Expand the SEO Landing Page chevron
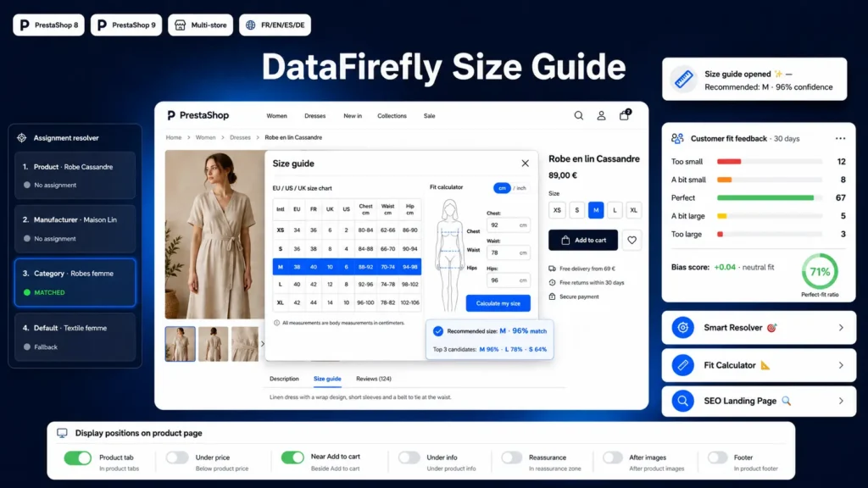868x488 pixels. pyautogui.click(x=841, y=401)
